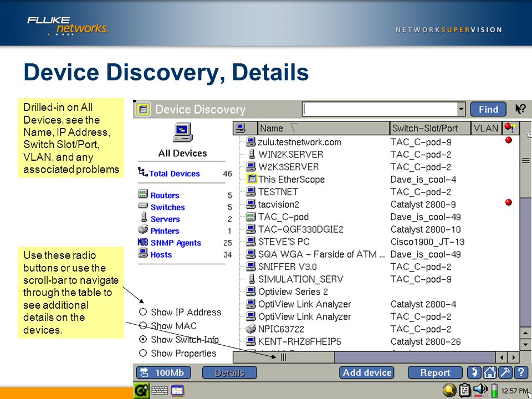The height and width of the screenshot is (399, 532).
Task: Click the Details button
Action: tap(229, 372)
